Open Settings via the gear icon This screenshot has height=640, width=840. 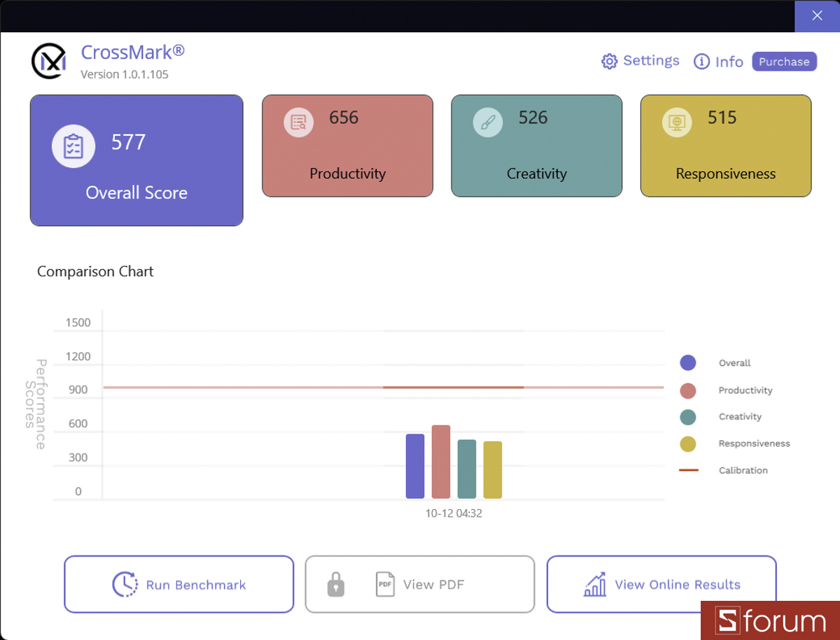[x=609, y=62]
